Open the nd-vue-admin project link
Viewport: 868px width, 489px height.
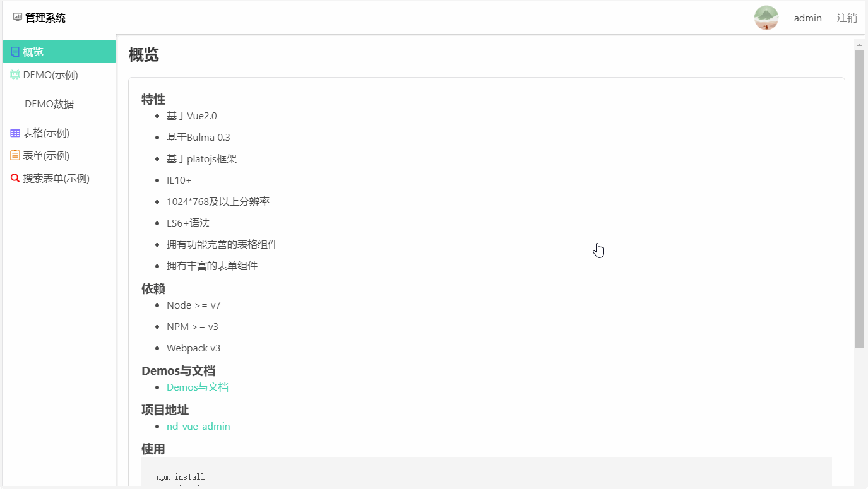[x=198, y=426]
